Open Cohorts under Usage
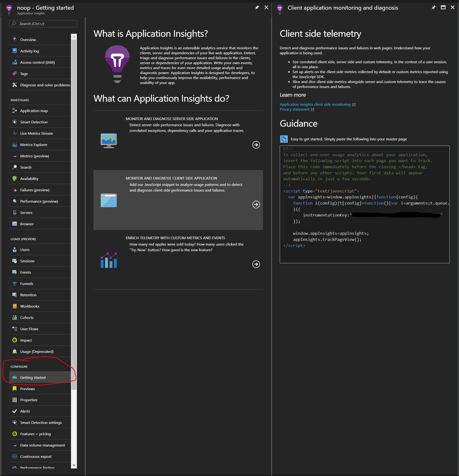The image size is (459, 476). coord(27,317)
